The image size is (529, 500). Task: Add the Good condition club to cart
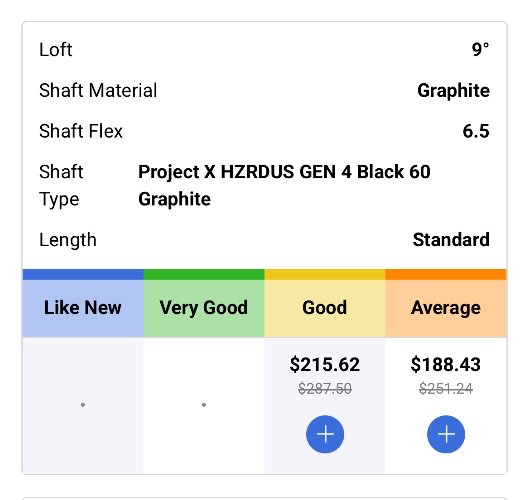coord(325,434)
